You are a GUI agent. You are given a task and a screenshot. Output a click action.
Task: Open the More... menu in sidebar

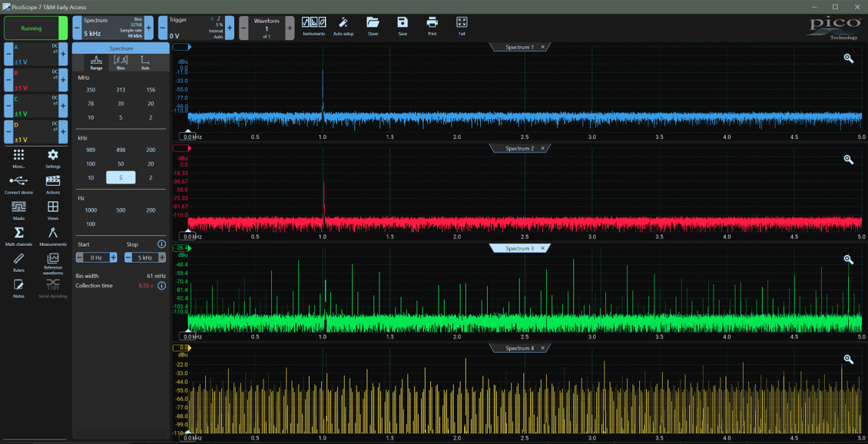[x=18, y=158]
